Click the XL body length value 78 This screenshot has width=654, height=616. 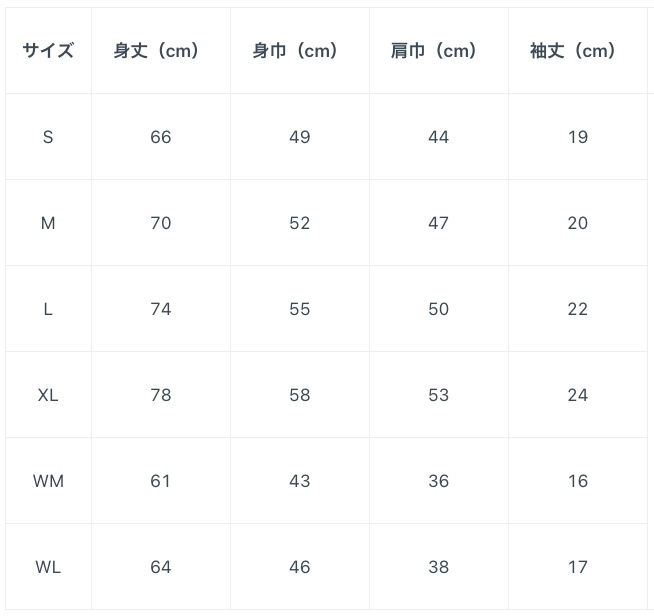click(x=161, y=395)
